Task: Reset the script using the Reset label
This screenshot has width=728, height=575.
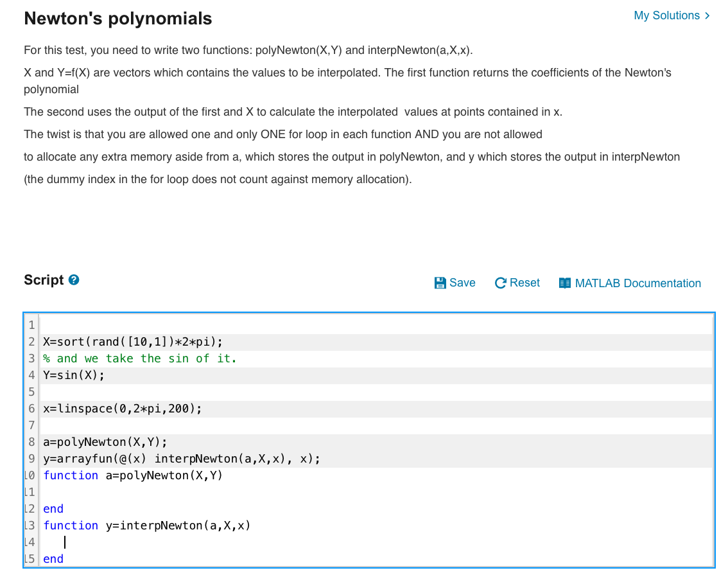Action: pos(524,283)
